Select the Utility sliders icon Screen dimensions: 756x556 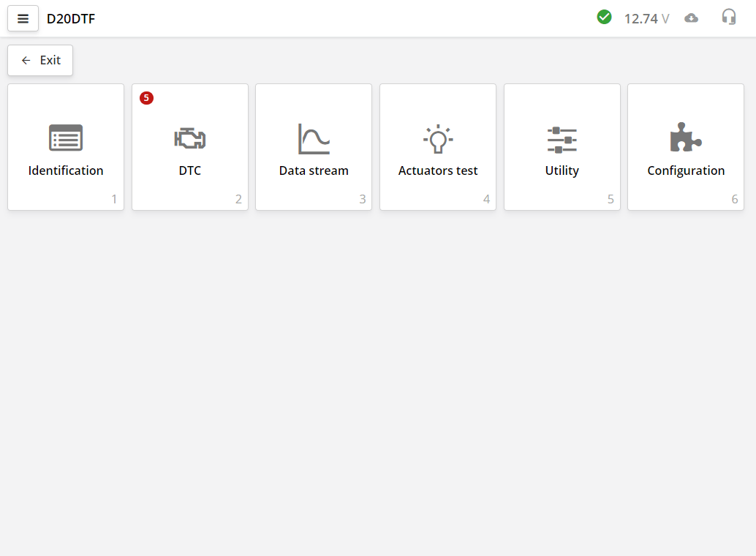[562, 138]
